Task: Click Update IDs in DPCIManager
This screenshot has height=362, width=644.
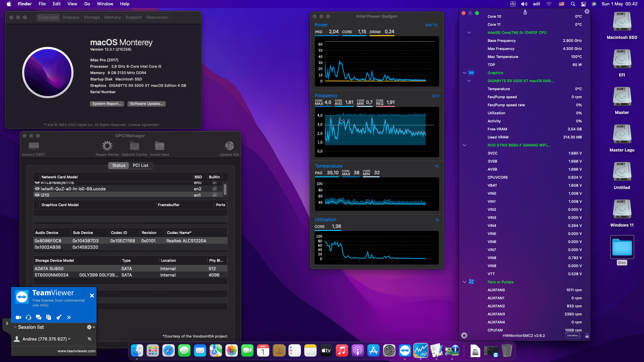Action: [x=229, y=149]
